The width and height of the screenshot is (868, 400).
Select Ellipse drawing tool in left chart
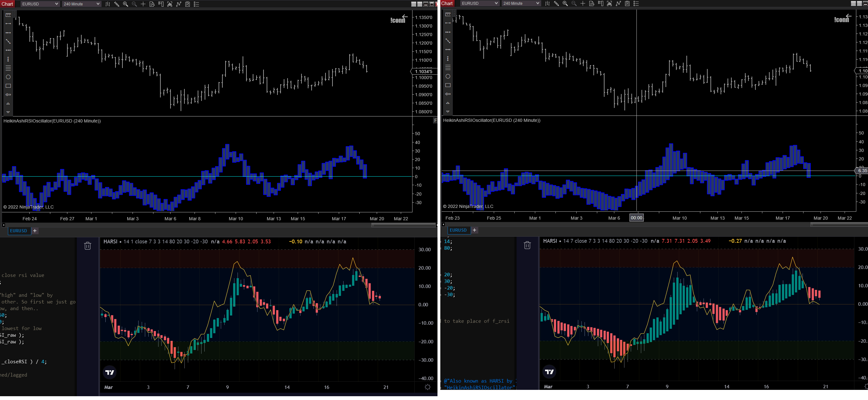[x=8, y=77]
